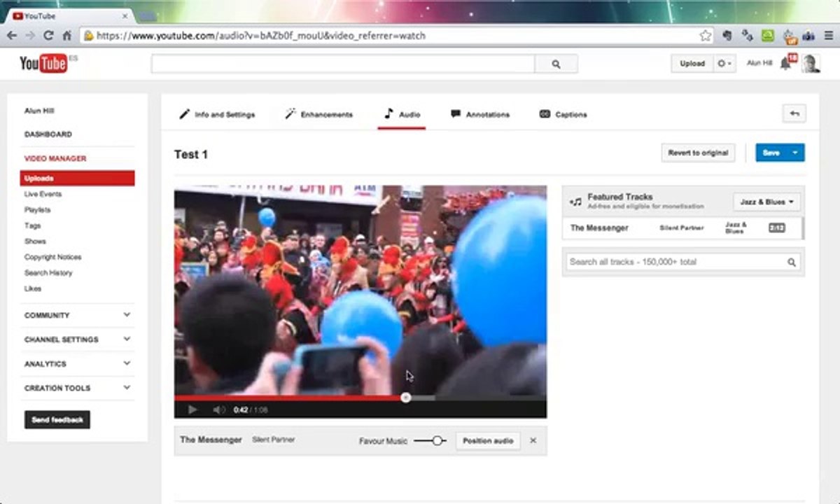
Task: Open the Captions tab
Action: coord(563,114)
